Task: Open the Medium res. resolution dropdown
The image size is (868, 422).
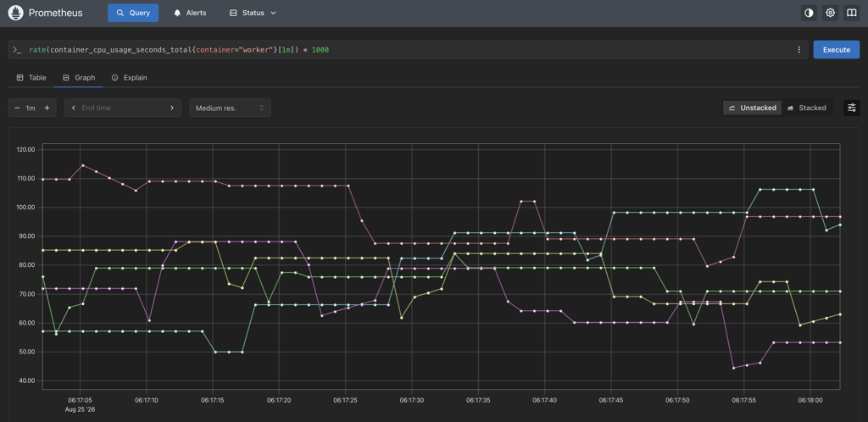Action: point(230,108)
